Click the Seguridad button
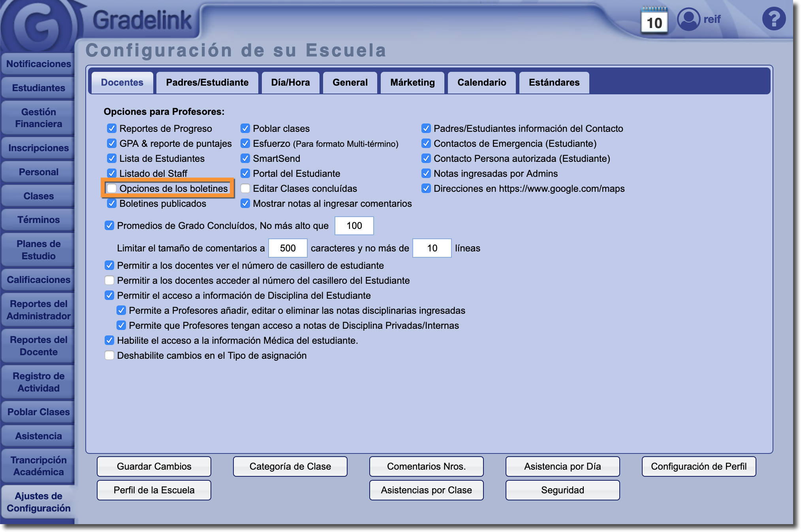This screenshot has height=532, width=801. 562,490
